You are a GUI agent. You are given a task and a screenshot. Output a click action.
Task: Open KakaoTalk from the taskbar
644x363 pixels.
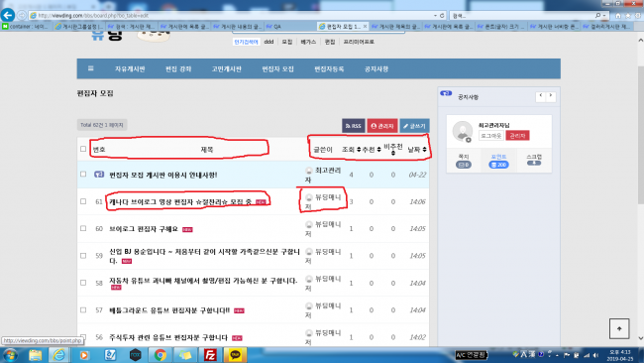(x=235, y=355)
